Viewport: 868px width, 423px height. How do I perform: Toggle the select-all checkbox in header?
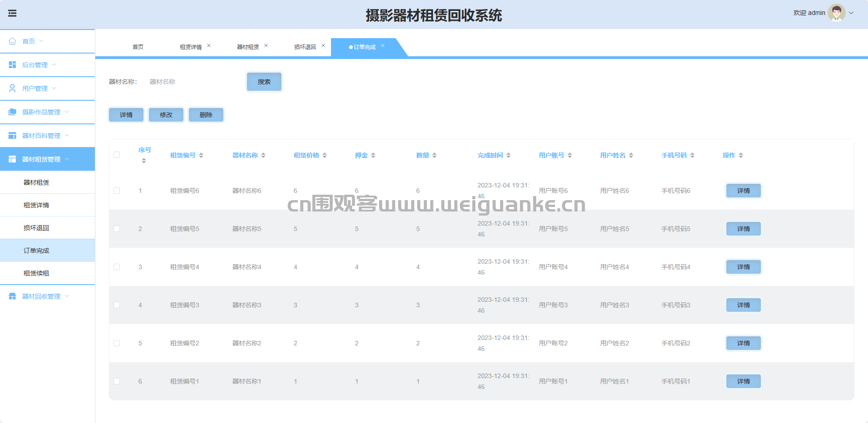pos(117,155)
